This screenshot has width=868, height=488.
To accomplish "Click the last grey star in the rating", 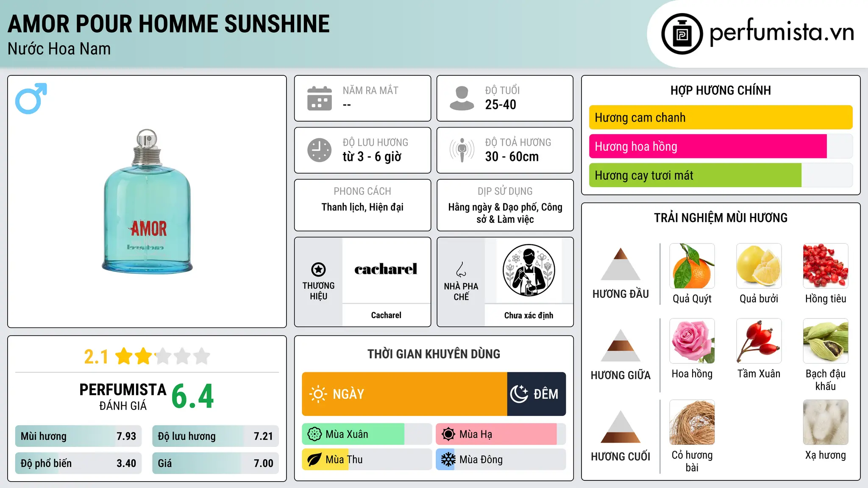I will (x=202, y=356).
